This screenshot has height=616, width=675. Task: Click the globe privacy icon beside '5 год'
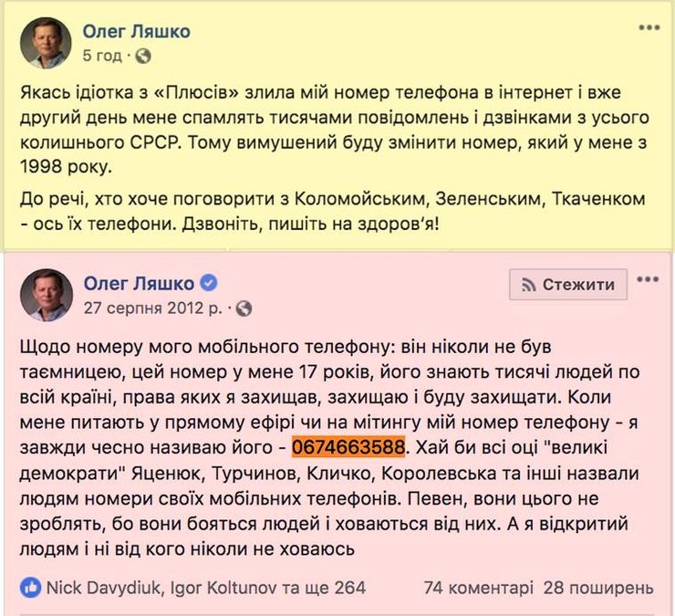pos(143,56)
